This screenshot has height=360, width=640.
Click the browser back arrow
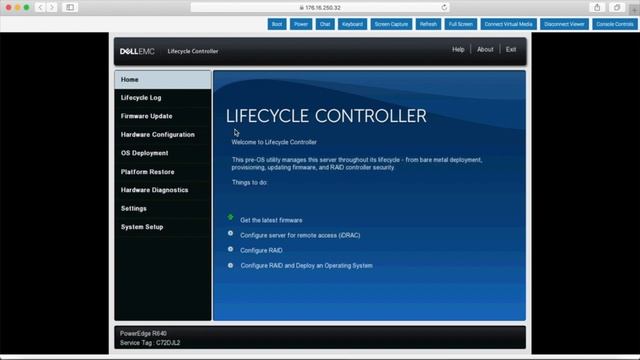(x=40, y=7)
